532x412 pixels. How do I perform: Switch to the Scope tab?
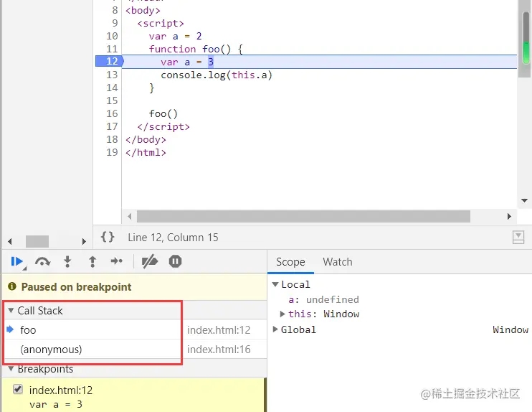pos(290,262)
